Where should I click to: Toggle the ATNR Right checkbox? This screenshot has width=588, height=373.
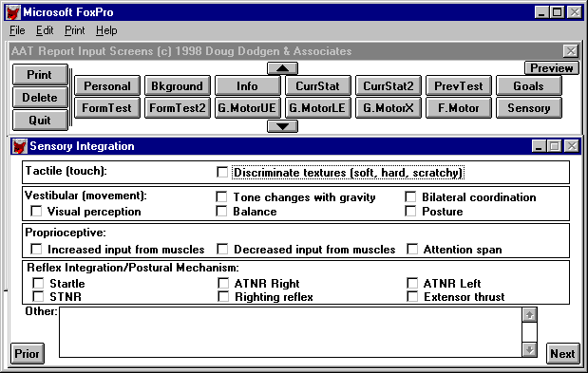[223, 283]
